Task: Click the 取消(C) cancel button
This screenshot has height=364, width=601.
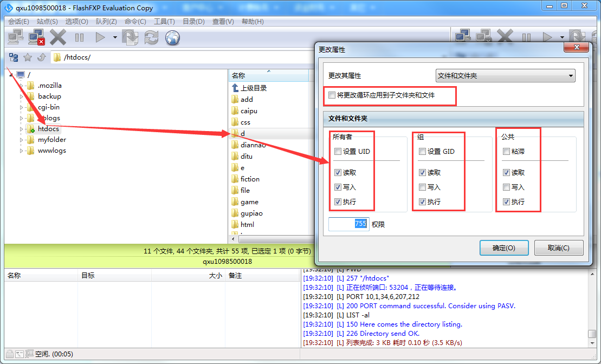Action: [558, 248]
